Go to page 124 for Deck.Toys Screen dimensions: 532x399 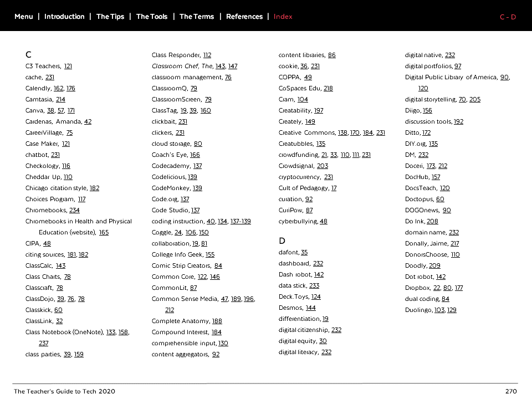coord(316,296)
